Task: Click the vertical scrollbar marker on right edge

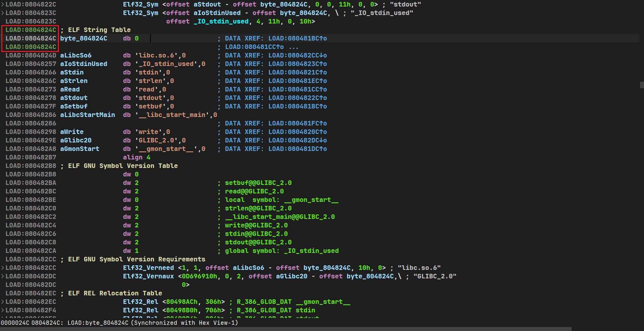Action: tap(642, 85)
